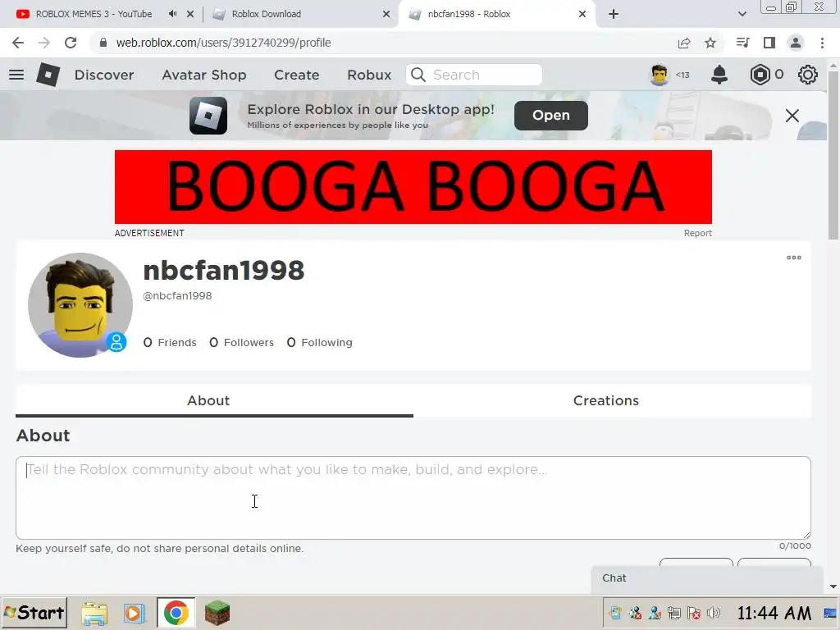
Task: Open the profile three-dots options menu
Action: (x=793, y=258)
